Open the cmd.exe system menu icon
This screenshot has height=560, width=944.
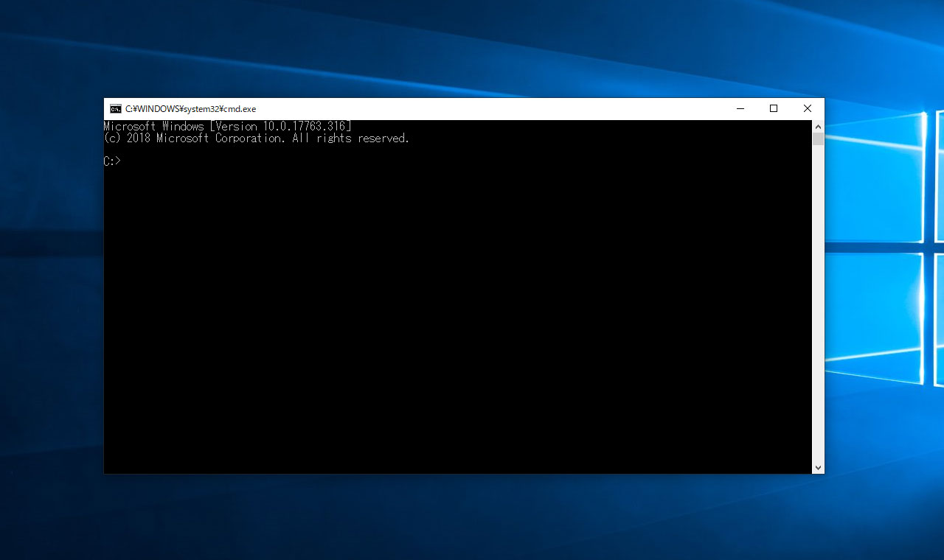116,109
